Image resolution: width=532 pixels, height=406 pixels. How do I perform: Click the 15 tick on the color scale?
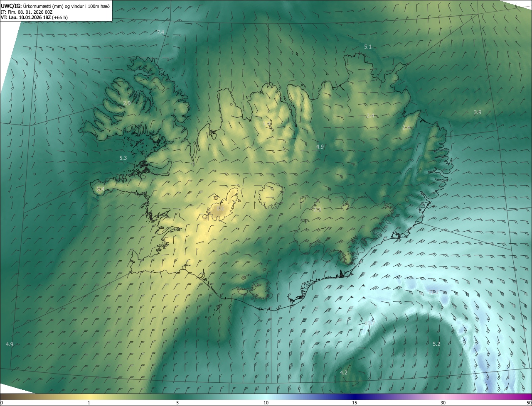pyautogui.click(x=355, y=403)
